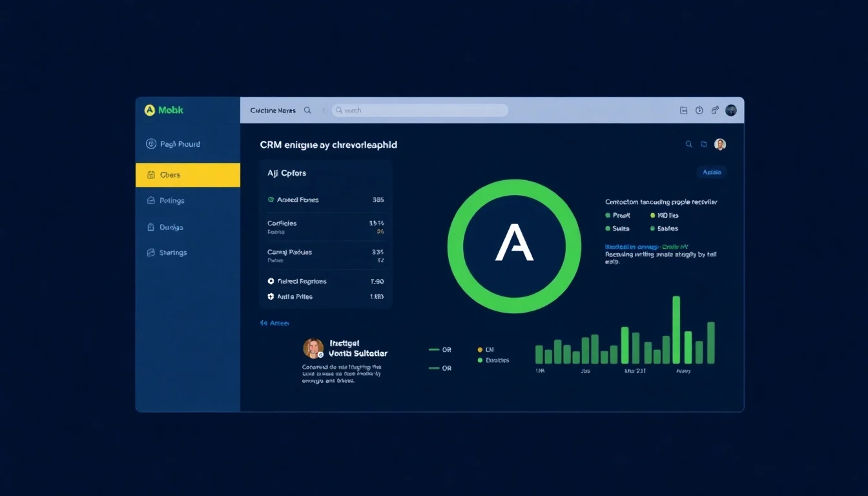The height and width of the screenshot is (496, 868).
Task: Select the Fisfecl Fagrioes row
Action: pos(325,282)
